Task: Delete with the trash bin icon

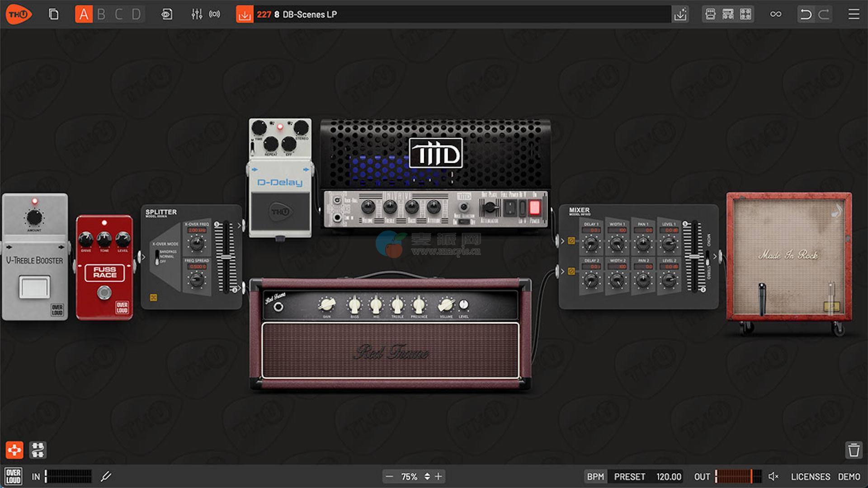Action: point(854,450)
